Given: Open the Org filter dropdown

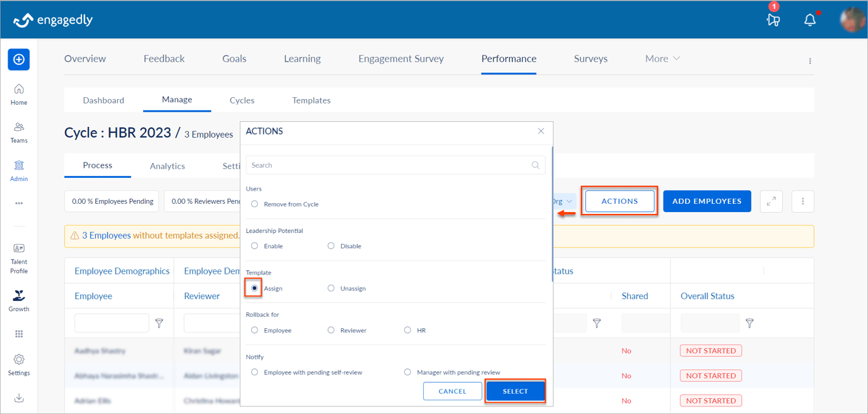Looking at the screenshot, I should point(563,201).
